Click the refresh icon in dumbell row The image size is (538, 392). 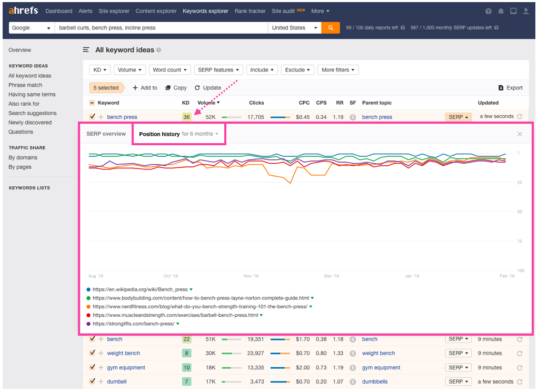coord(520,381)
